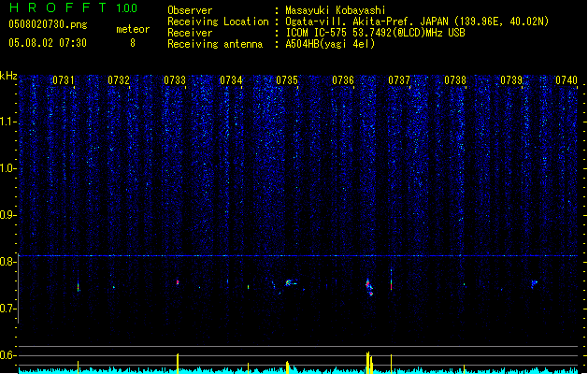Click the Ogata-vill. Akita-Pref. JAPAN location text
The image size is (588, 374).
point(417,22)
